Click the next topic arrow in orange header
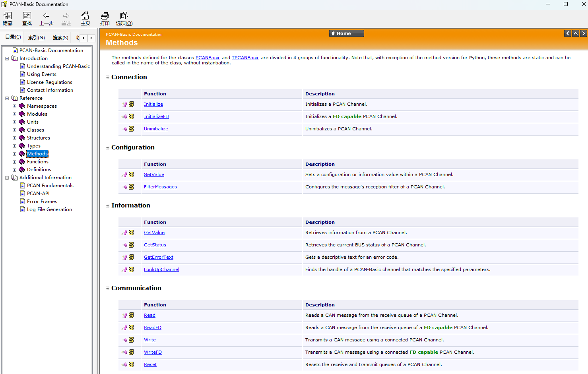Screen dimensions: 588x374 pos(583,33)
